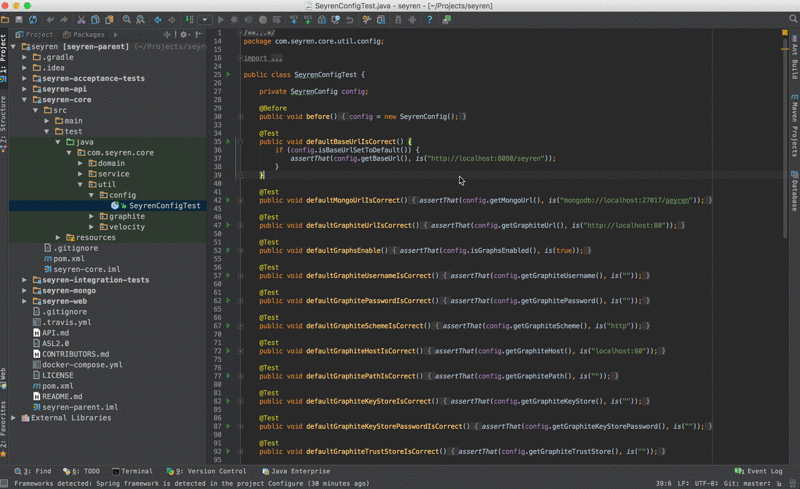Click the Debug bug icon
The width and height of the screenshot is (800, 489).
click(235, 20)
